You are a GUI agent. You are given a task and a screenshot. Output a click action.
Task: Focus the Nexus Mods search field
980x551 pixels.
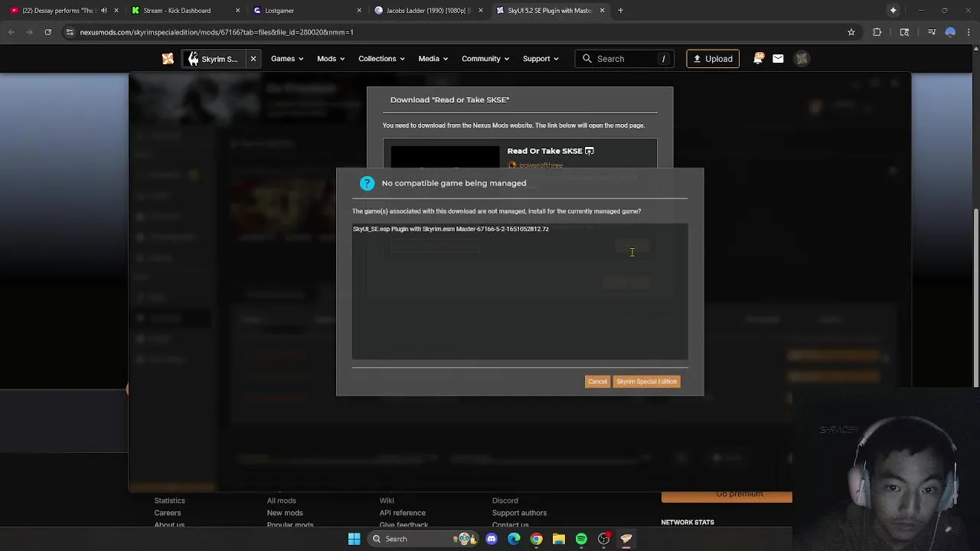[x=626, y=59]
